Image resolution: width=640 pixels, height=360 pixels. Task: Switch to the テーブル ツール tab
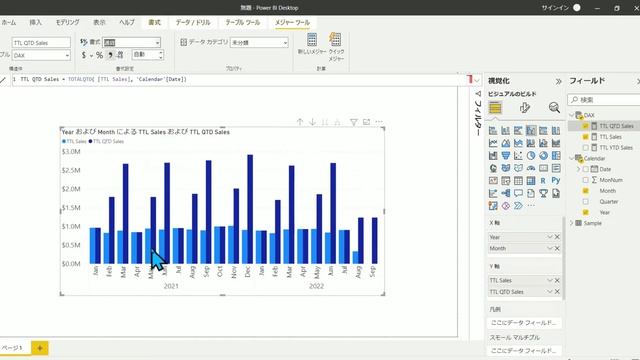pyautogui.click(x=242, y=22)
